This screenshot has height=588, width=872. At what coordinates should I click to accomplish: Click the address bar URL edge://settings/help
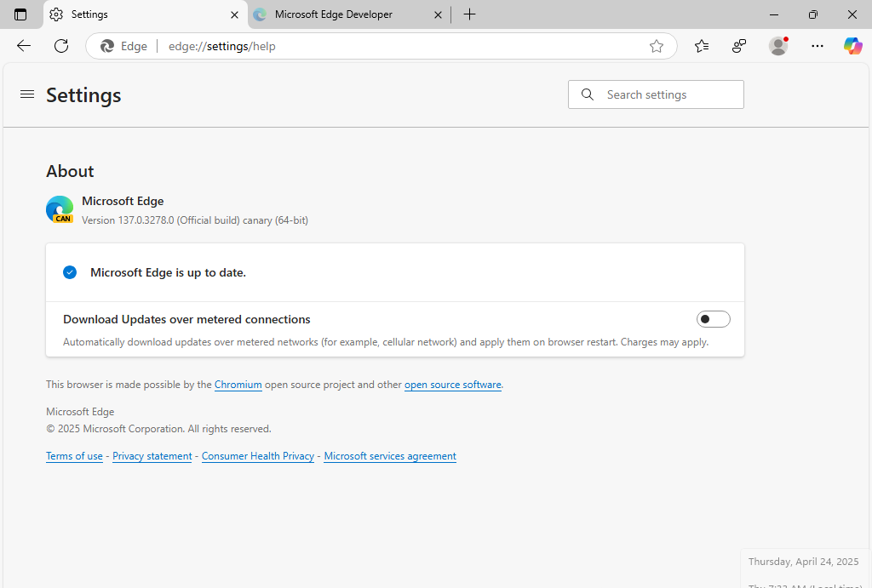click(222, 46)
